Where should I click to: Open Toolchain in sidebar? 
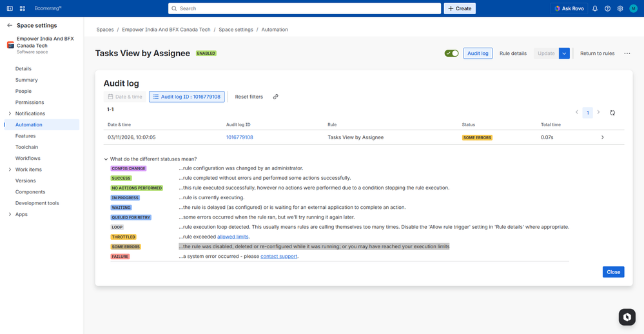[26, 147]
